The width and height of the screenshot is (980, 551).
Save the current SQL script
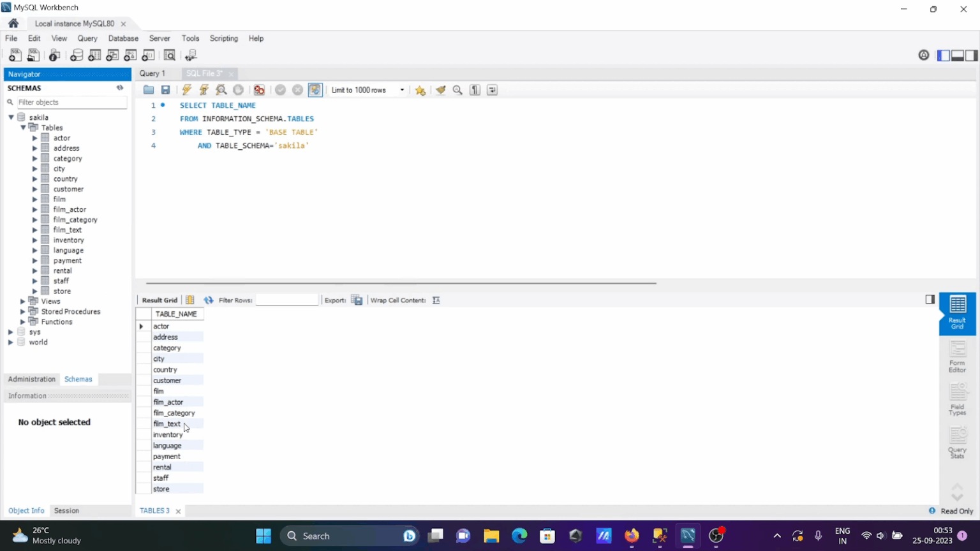coord(165,90)
